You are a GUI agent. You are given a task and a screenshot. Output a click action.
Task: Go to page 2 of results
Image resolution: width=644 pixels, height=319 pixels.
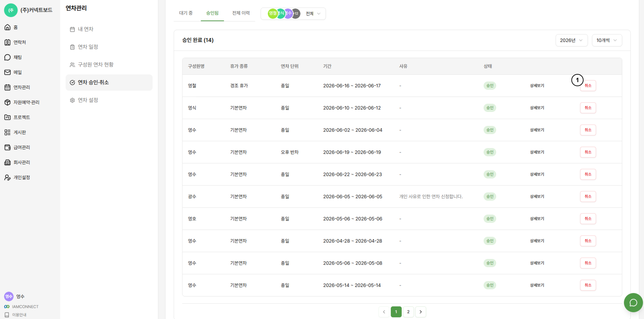[x=408, y=312]
